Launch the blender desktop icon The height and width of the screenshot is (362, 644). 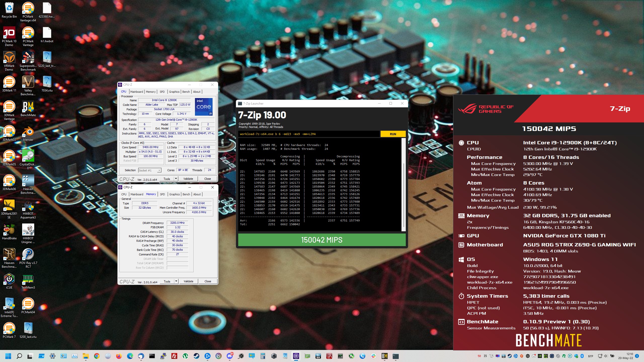pos(28,133)
